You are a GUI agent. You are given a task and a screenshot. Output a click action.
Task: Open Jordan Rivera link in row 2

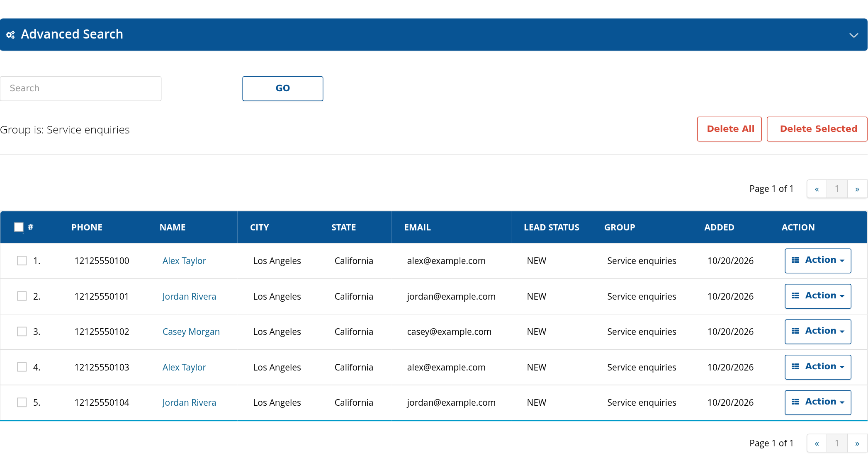point(189,296)
